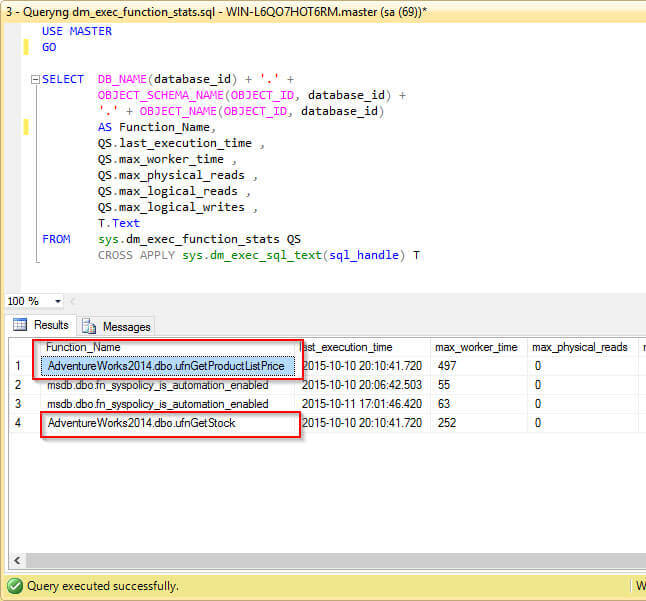Viewport: 646px width, 601px height.
Task: Select the AdventureWorks2014.dbo.ufnGetStock cell
Action: 141,423
